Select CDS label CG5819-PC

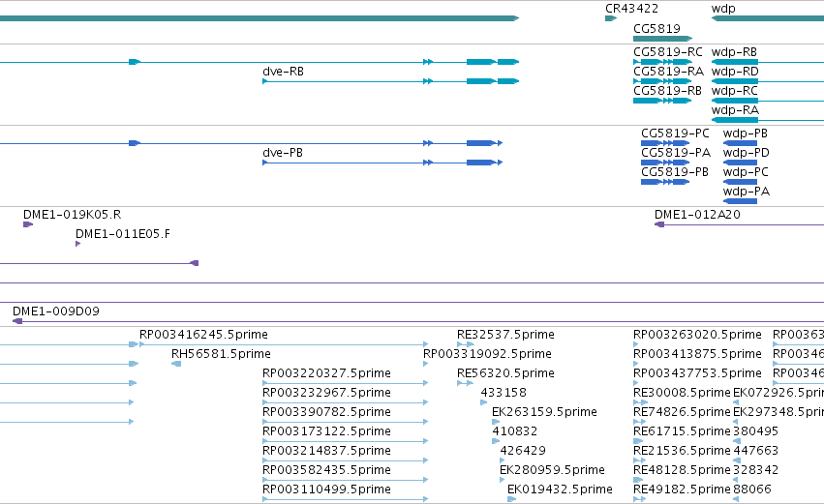(675, 133)
